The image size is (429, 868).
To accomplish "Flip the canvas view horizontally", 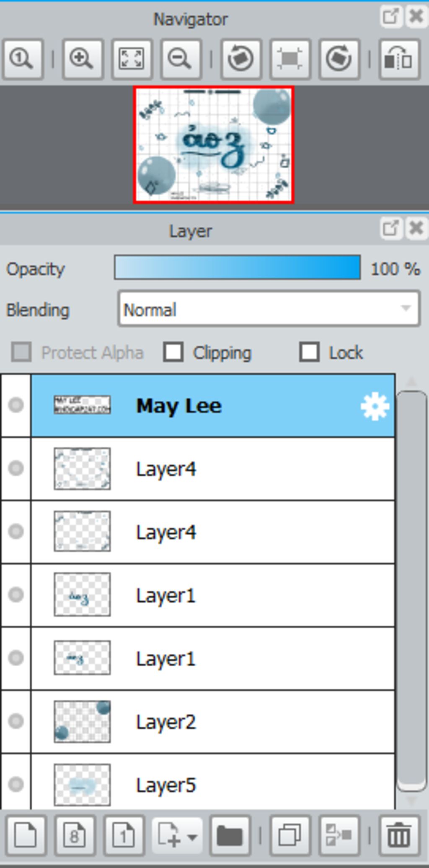I will [x=399, y=59].
